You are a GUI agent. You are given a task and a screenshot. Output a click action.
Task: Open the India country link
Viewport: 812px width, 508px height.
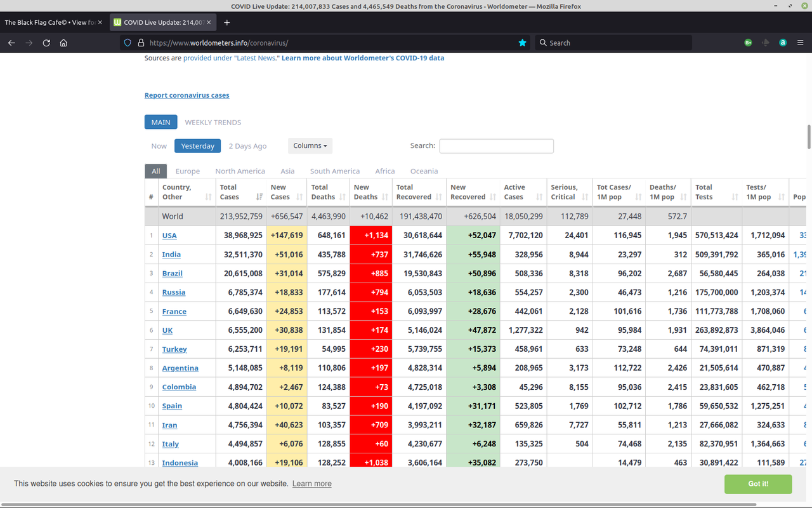point(171,255)
